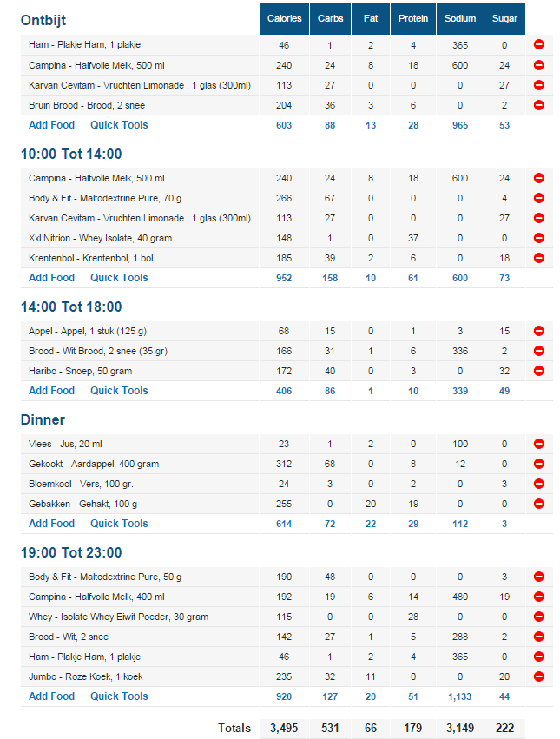This screenshot has width=560, height=739.
Task: Remove the Halfvolle Melk 400 ml entry
Action: coord(538,597)
